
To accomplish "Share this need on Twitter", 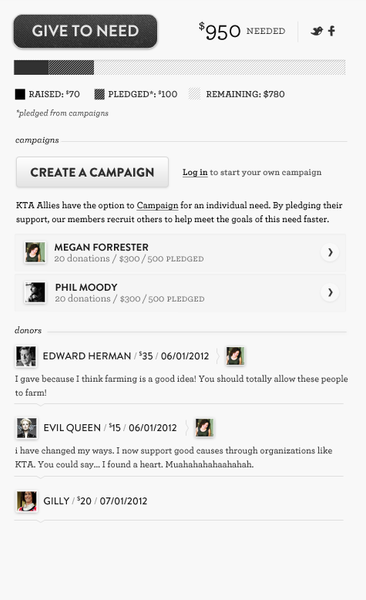I will tap(316, 31).
